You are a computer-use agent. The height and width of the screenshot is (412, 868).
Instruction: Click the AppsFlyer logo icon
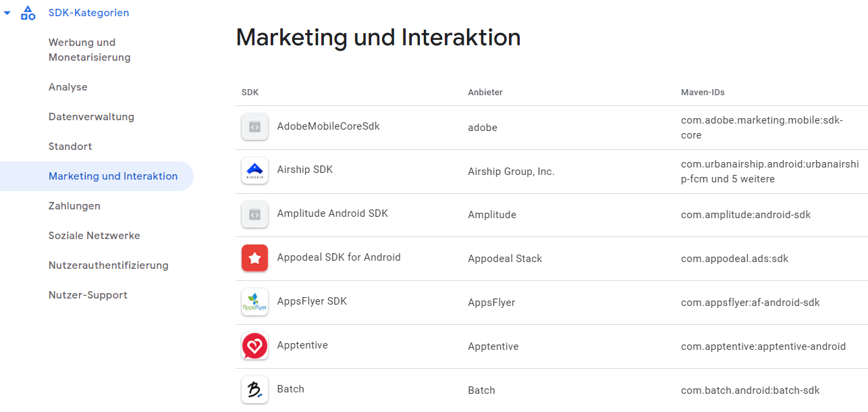tap(254, 302)
